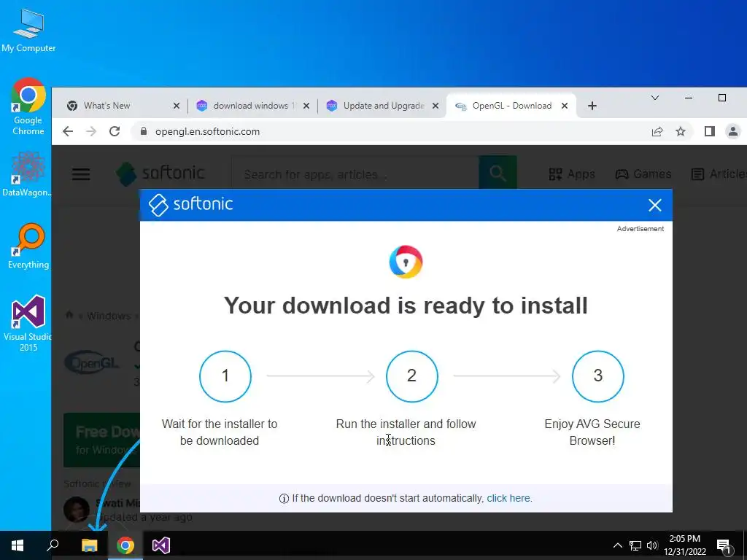This screenshot has height=560, width=747.
Task: Click the home breadcrumb icon
Action: (69, 315)
